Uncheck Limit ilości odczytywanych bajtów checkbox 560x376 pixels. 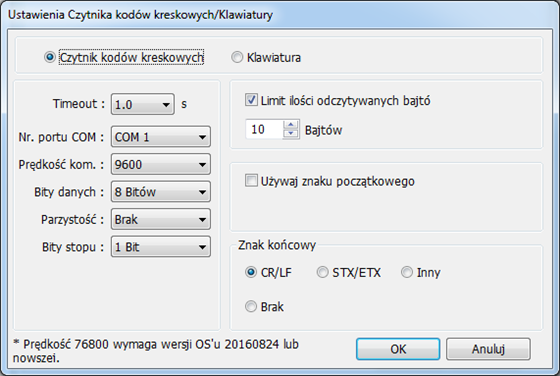point(251,100)
